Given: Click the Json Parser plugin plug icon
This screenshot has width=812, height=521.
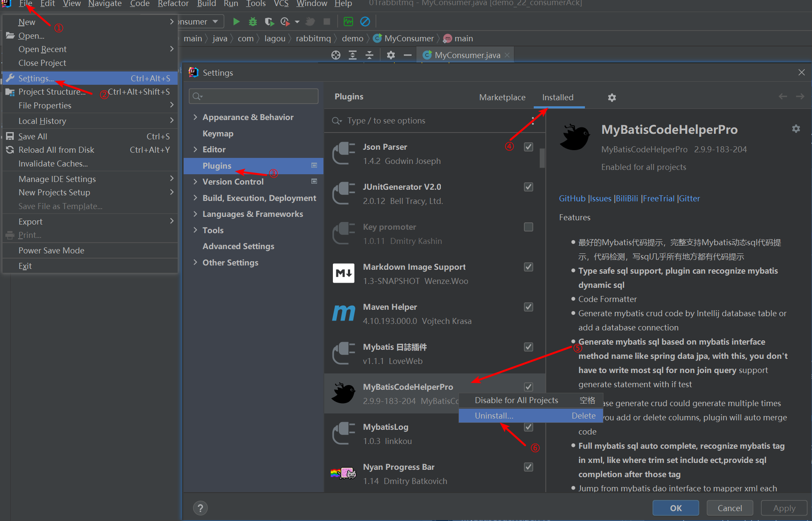Looking at the screenshot, I should point(344,154).
